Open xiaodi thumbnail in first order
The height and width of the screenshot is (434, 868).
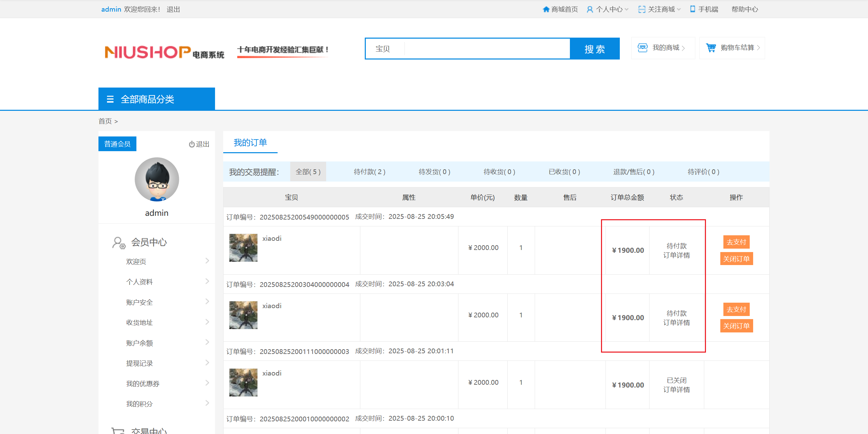tap(243, 248)
